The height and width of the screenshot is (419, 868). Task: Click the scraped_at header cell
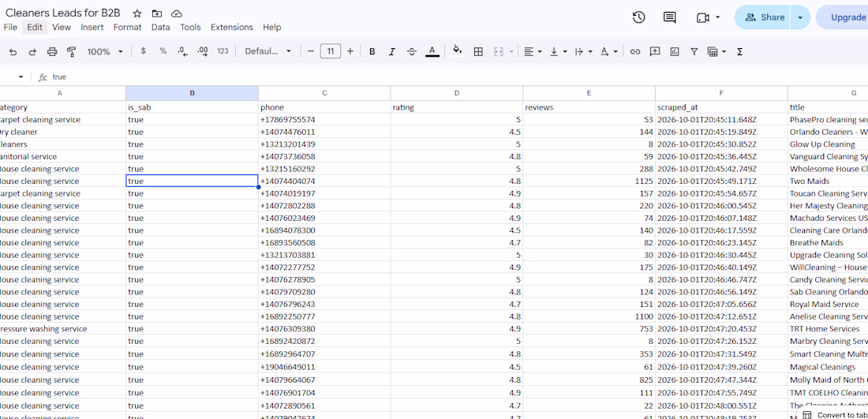pyautogui.click(x=721, y=107)
